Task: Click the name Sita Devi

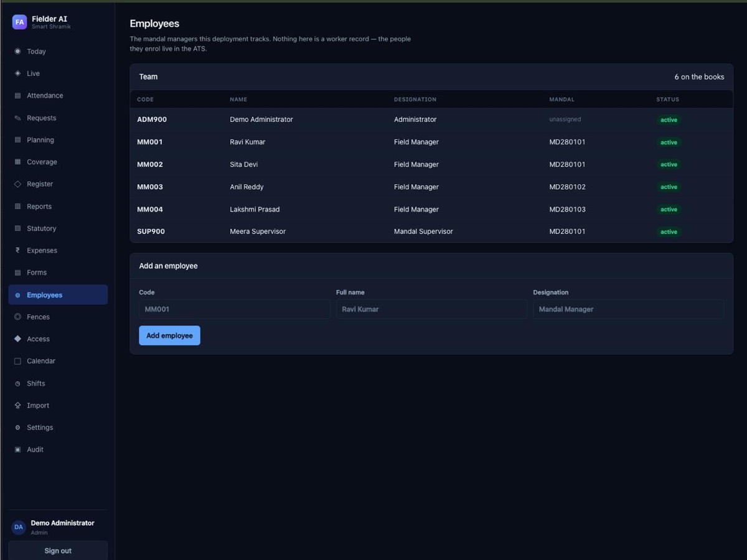Action: (244, 164)
